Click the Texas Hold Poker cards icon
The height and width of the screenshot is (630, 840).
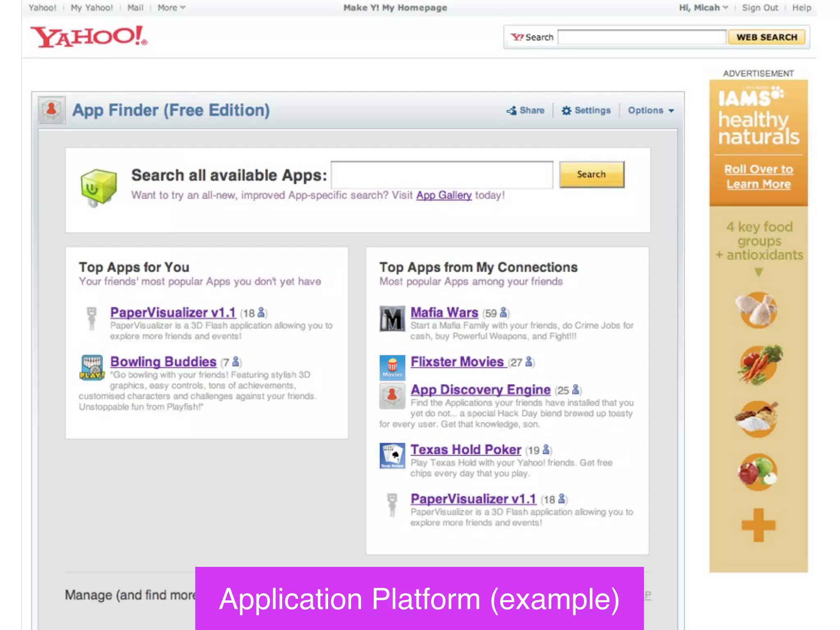pyautogui.click(x=392, y=455)
